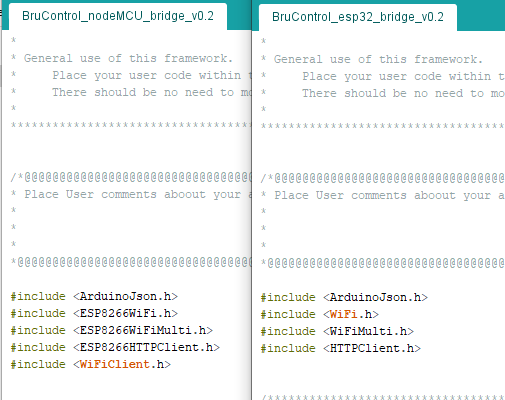Click the HTTPClient.h include in esp32 window
The width and height of the screenshot is (505, 400).
341,348
